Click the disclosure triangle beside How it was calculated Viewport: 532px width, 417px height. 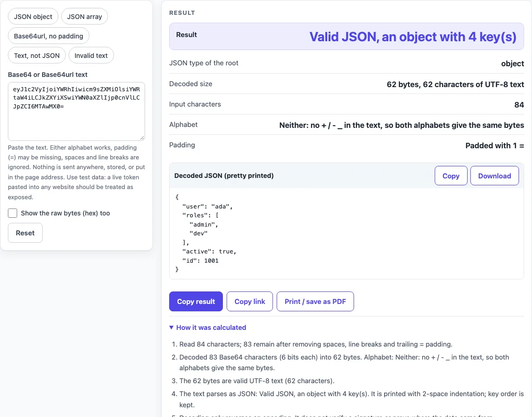[x=171, y=328]
